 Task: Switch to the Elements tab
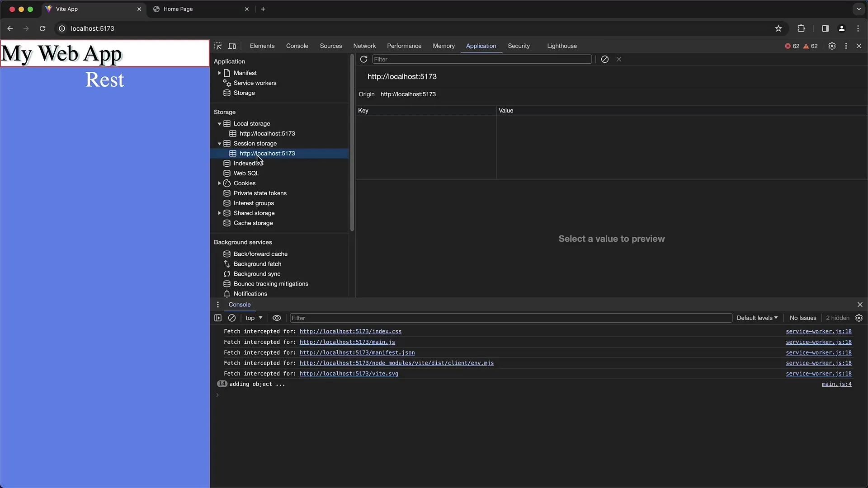click(x=262, y=46)
